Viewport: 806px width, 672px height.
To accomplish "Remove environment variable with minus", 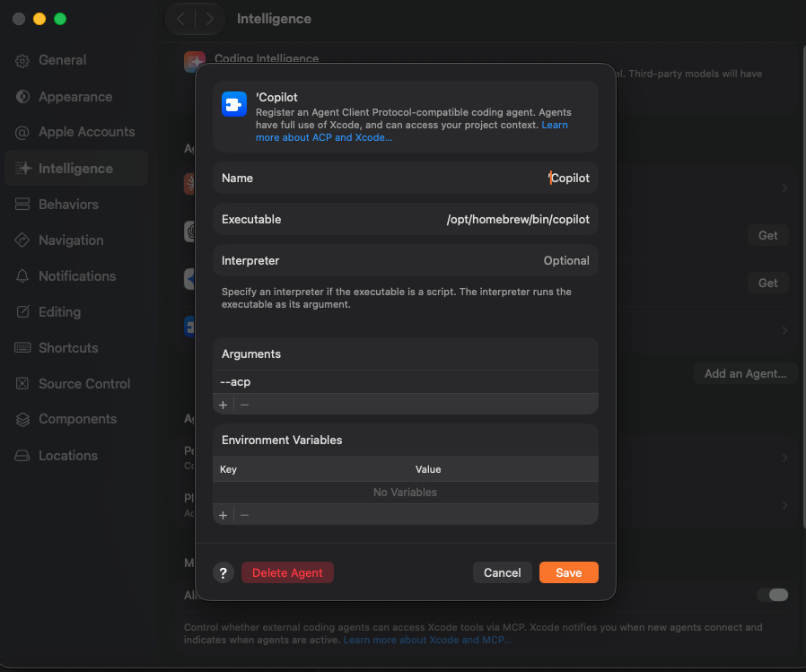I will point(245,515).
